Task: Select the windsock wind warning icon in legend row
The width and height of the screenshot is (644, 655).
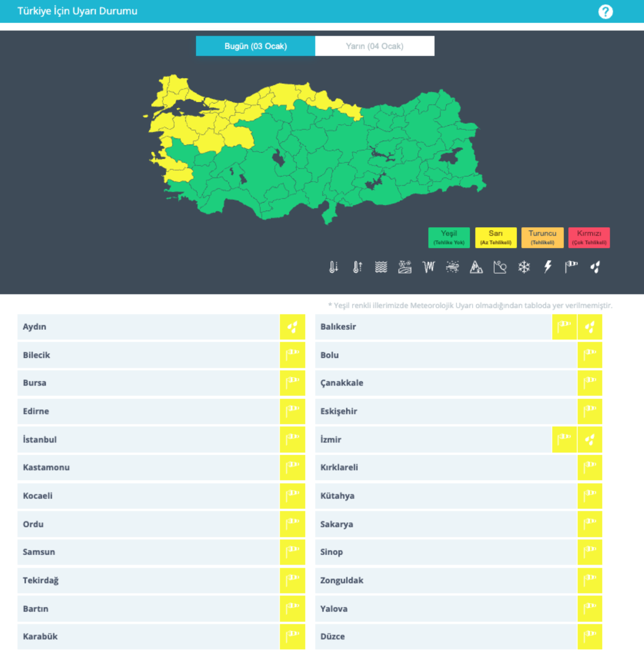Action: click(x=571, y=267)
